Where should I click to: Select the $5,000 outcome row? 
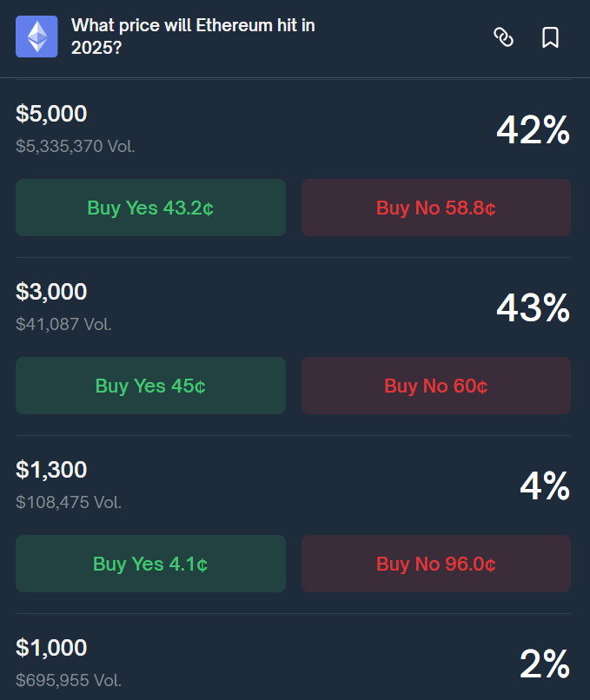(x=51, y=114)
